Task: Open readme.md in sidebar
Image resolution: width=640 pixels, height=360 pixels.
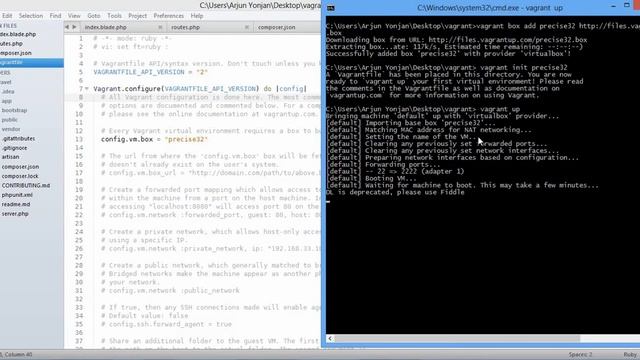Action: (x=16, y=204)
